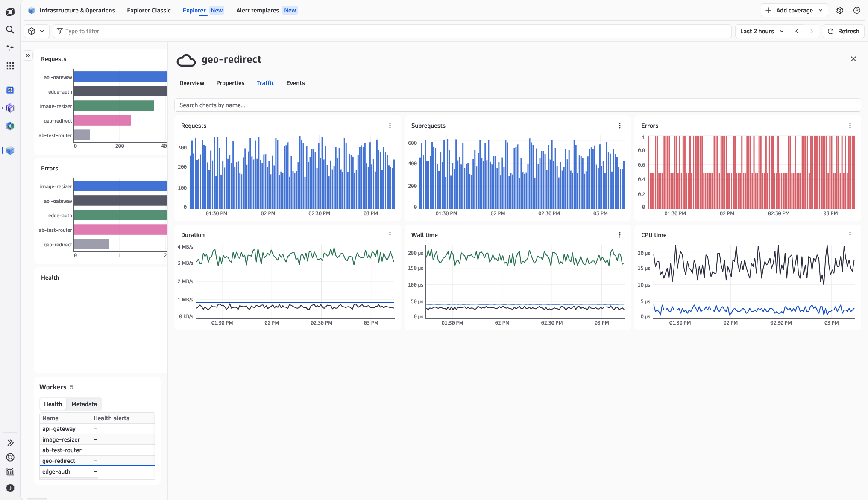Select the Explorer New tab

point(203,10)
